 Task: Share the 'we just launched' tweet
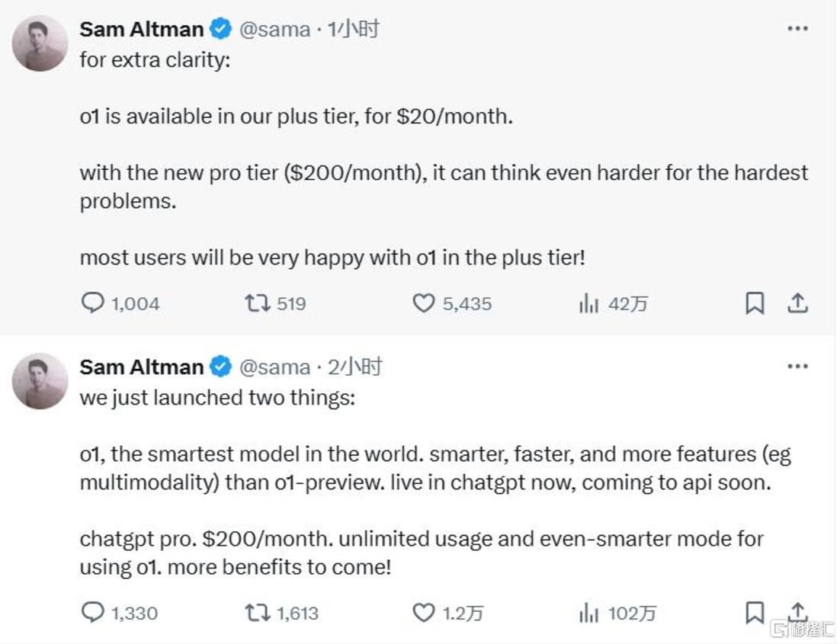[797, 611]
